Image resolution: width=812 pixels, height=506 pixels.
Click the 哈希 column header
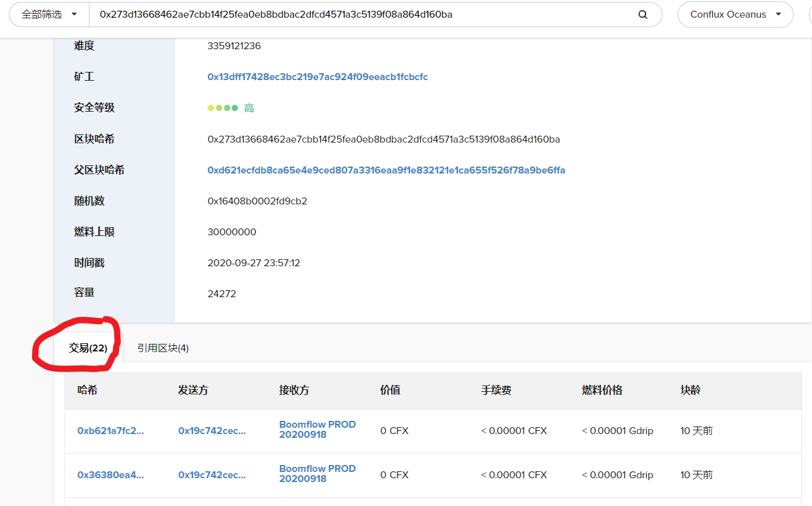point(88,391)
